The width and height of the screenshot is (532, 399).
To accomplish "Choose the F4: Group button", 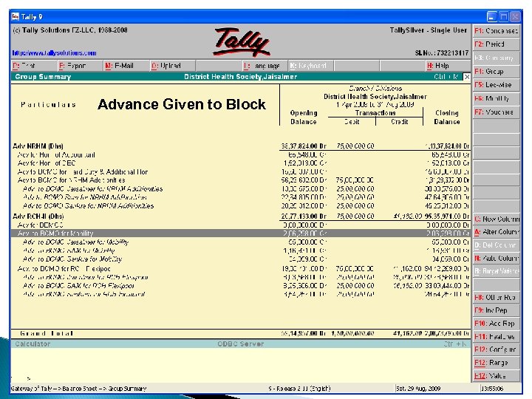I will click(496, 72).
